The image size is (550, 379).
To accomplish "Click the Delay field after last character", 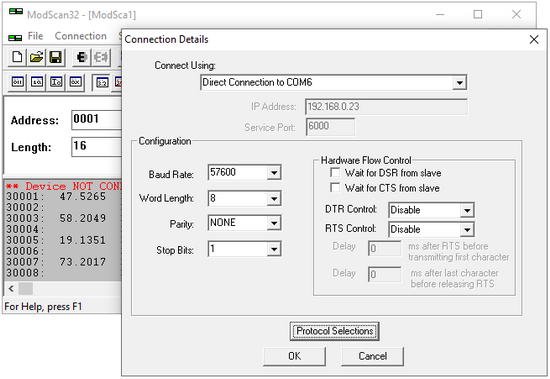I will click(385, 274).
